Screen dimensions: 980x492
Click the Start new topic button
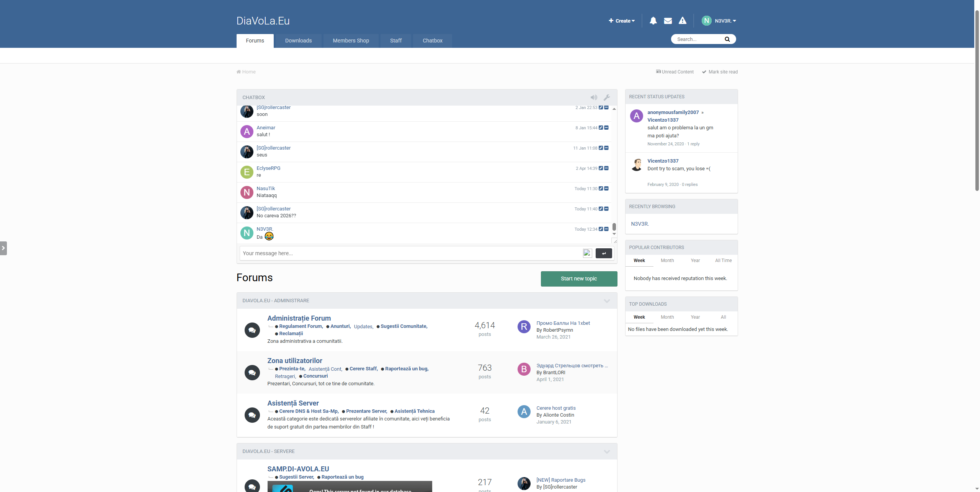coord(578,279)
